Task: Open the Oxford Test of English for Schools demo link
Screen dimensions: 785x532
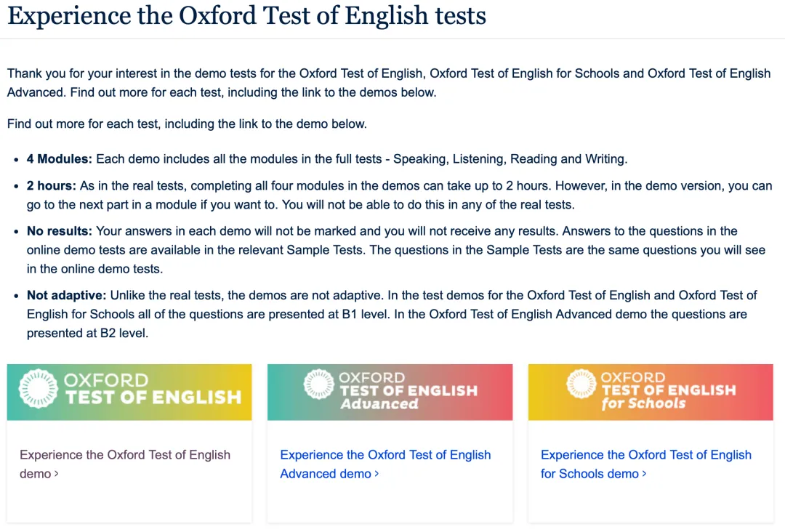Action: coord(645,455)
